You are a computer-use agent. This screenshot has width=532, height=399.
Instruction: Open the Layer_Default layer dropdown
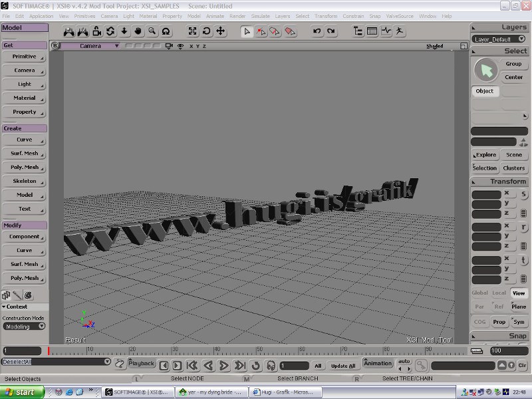[498, 39]
